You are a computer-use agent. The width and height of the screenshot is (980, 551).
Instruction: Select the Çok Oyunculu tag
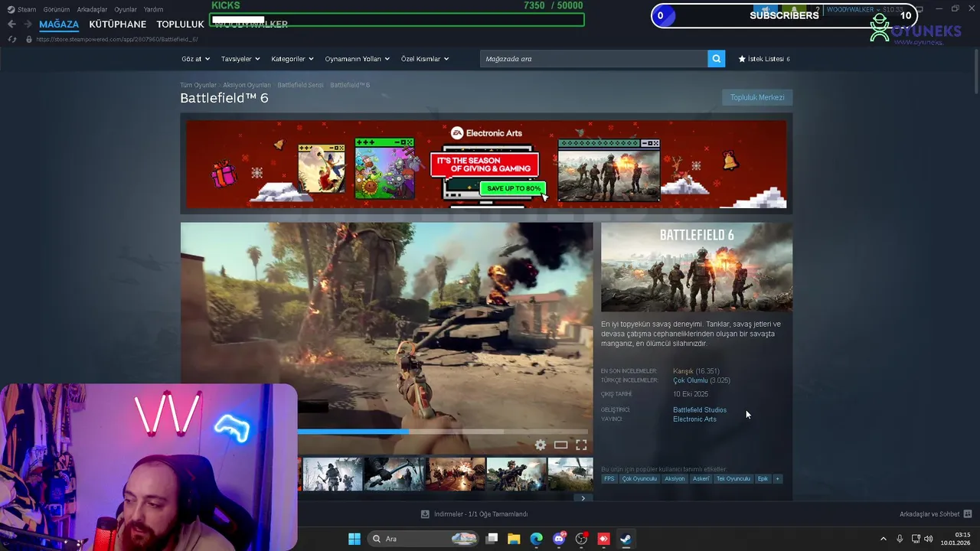(639, 479)
